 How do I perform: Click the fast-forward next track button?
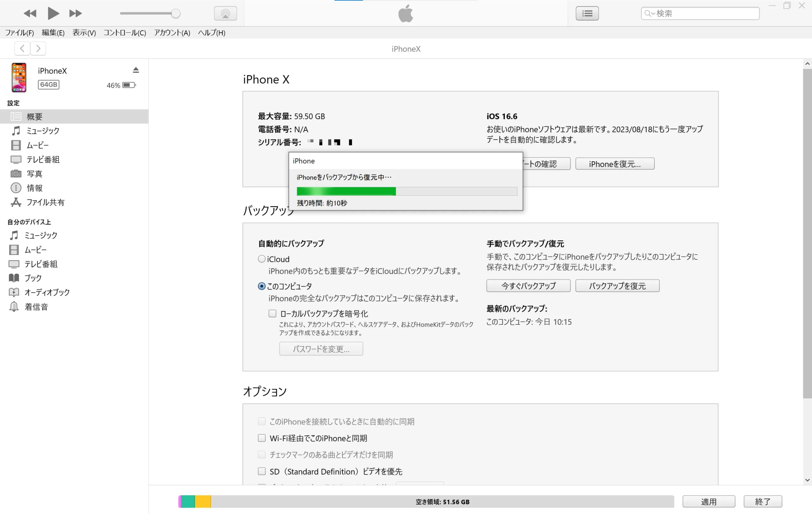75,14
